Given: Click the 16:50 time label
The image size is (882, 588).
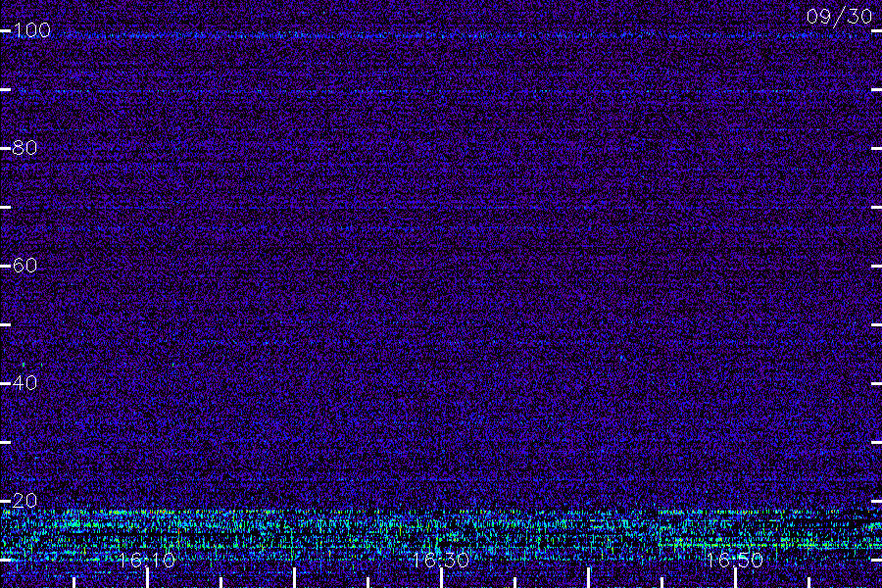Looking at the screenshot, I should click(735, 561).
